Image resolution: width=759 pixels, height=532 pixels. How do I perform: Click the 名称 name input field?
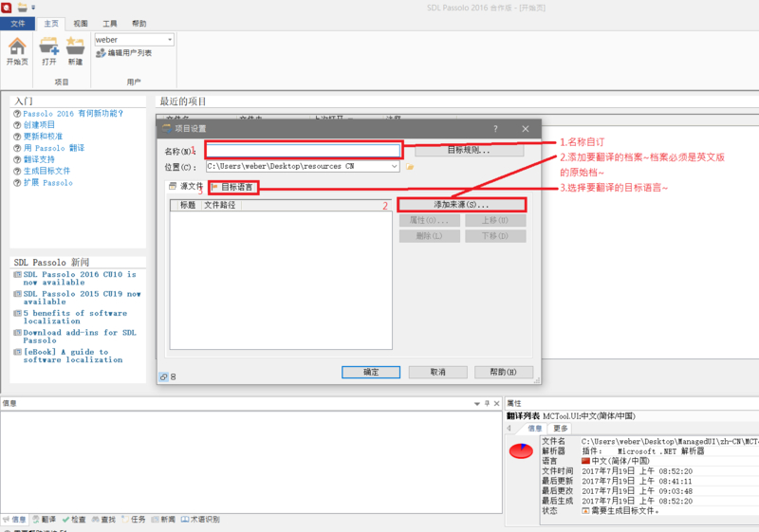tap(304, 151)
